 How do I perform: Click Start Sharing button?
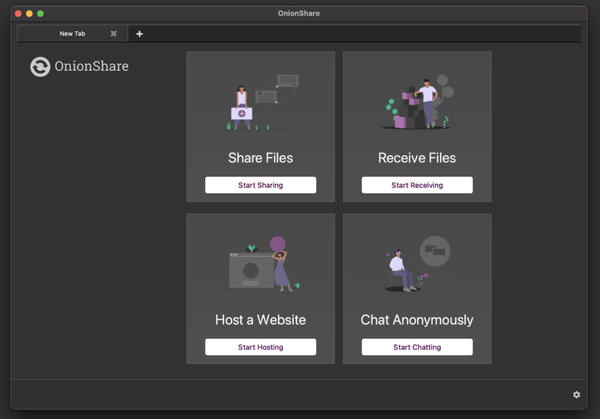pyautogui.click(x=261, y=185)
